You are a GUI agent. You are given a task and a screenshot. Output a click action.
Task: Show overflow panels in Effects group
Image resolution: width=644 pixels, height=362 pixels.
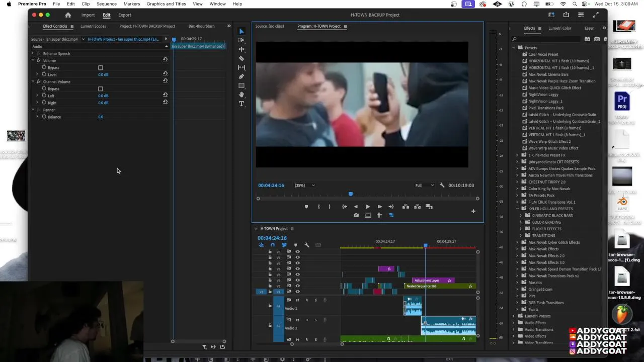(604, 28)
